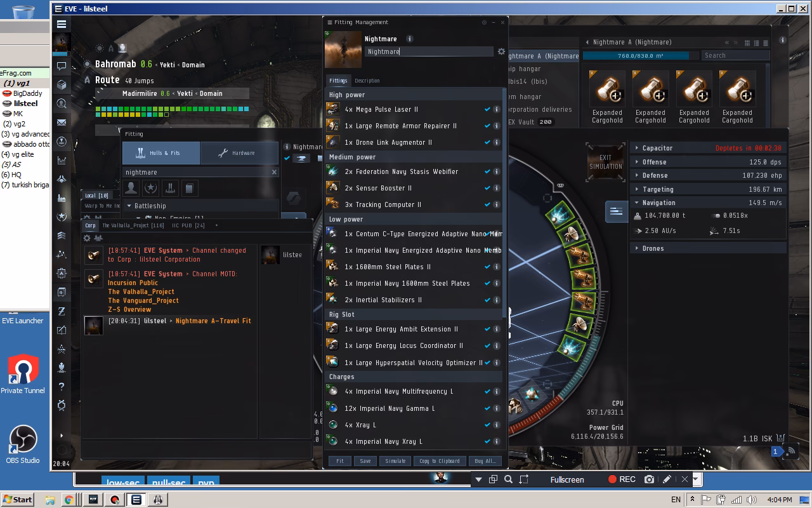Toggle the checkmark on Federation Navy Stasis Webifier
Screen dimensions: 812x508
click(x=488, y=171)
